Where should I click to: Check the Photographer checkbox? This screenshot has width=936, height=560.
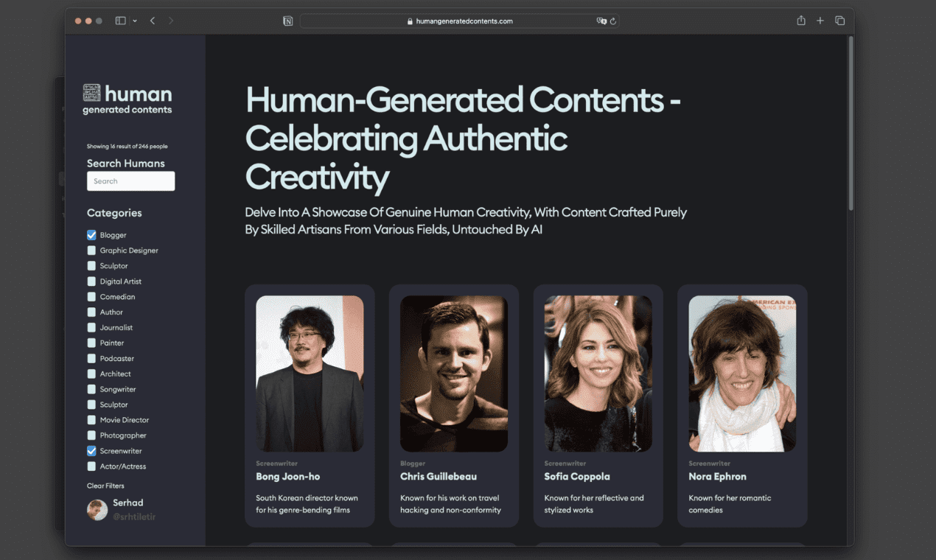tap(91, 435)
